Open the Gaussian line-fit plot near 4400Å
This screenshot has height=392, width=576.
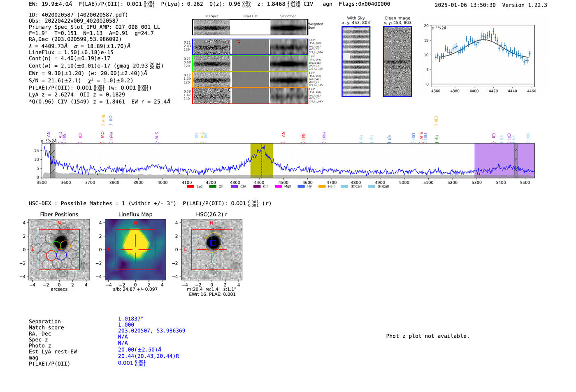click(x=482, y=56)
